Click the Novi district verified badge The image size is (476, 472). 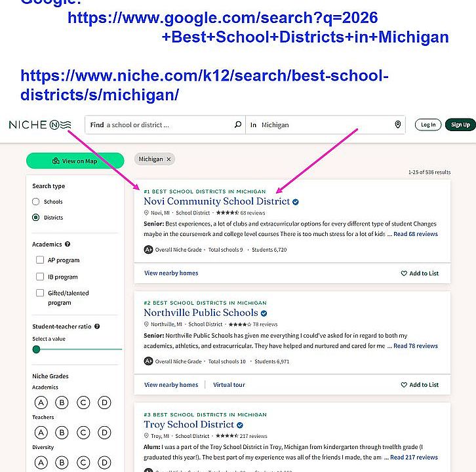[x=296, y=202]
